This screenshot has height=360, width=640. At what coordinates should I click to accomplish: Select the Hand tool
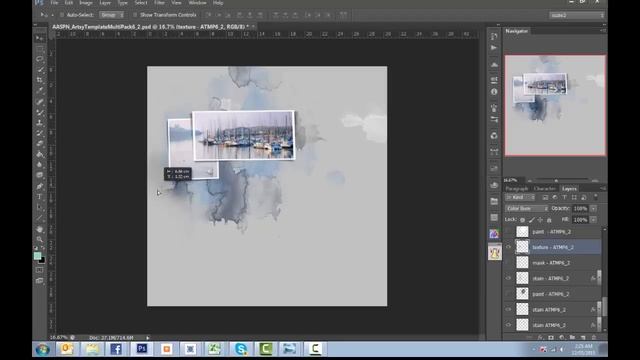point(40,229)
